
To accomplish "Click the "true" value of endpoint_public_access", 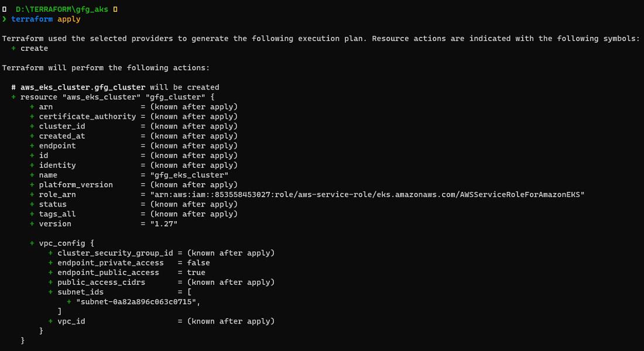I will click(196, 273).
